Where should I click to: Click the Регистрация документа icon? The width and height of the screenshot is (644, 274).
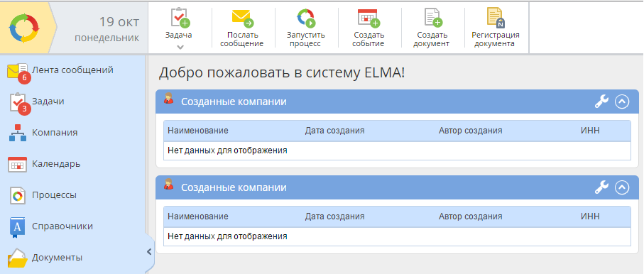[496, 18]
